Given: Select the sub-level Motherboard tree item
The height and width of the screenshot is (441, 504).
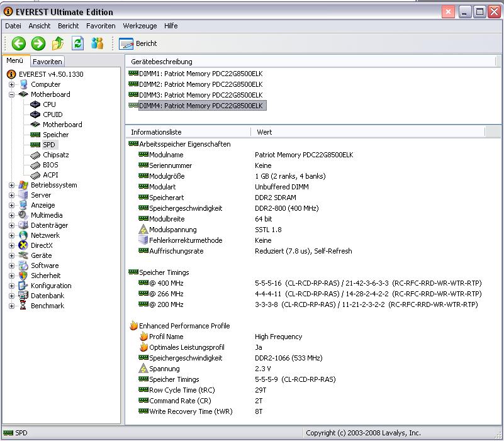Looking at the screenshot, I should click(x=62, y=125).
